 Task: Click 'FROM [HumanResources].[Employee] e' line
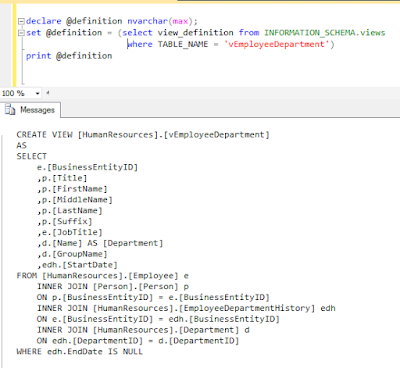(x=103, y=276)
